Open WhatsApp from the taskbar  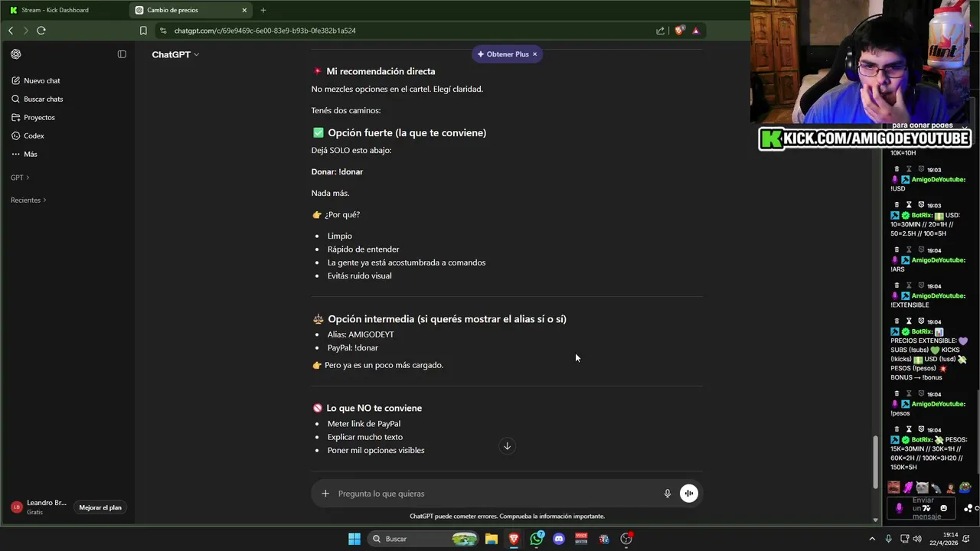point(537,539)
